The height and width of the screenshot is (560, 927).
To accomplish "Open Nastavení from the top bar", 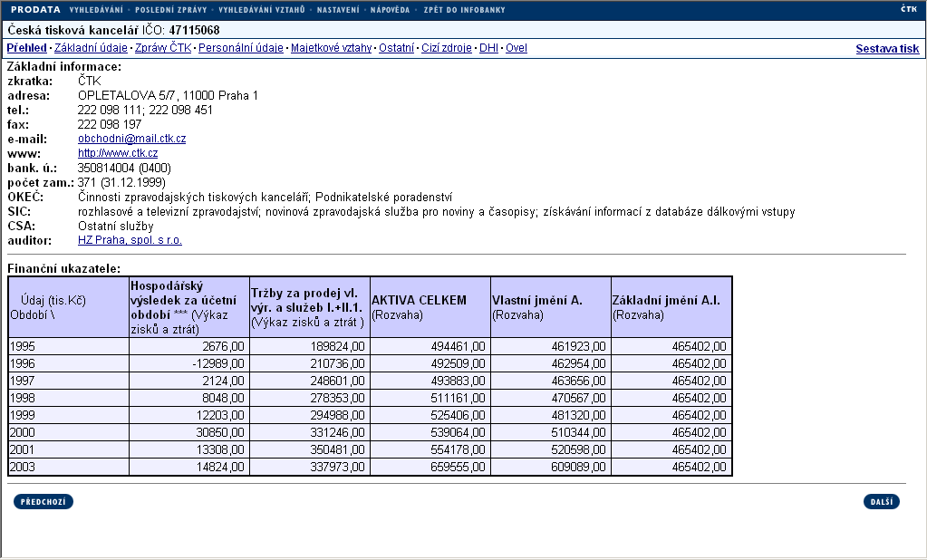I will click(338, 10).
